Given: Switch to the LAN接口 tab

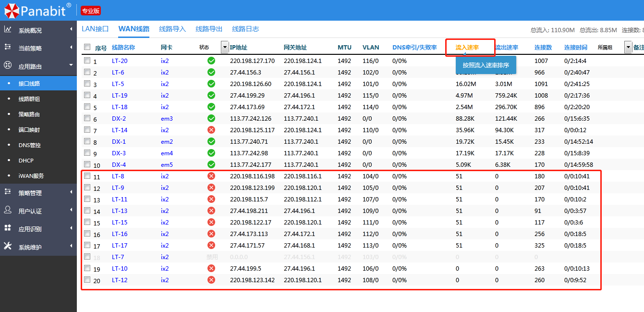Looking at the screenshot, I should tap(95, 29).
